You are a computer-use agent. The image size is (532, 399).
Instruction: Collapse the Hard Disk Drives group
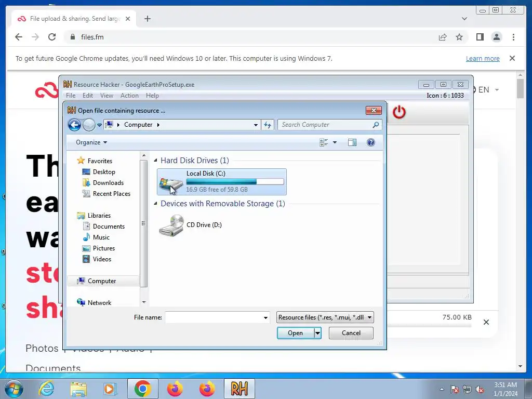[x=155, y=161]
